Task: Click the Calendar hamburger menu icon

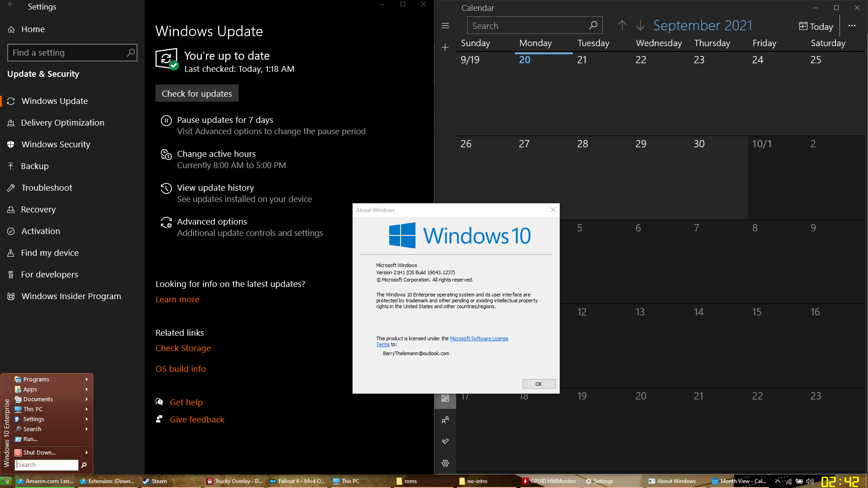Action: (x=445, y=26)
